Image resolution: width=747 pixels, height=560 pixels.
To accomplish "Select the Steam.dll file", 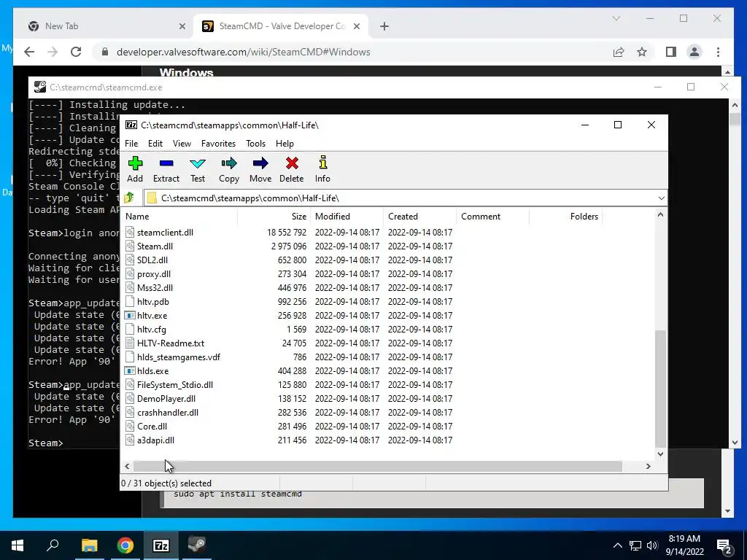I will click(155, 246).
